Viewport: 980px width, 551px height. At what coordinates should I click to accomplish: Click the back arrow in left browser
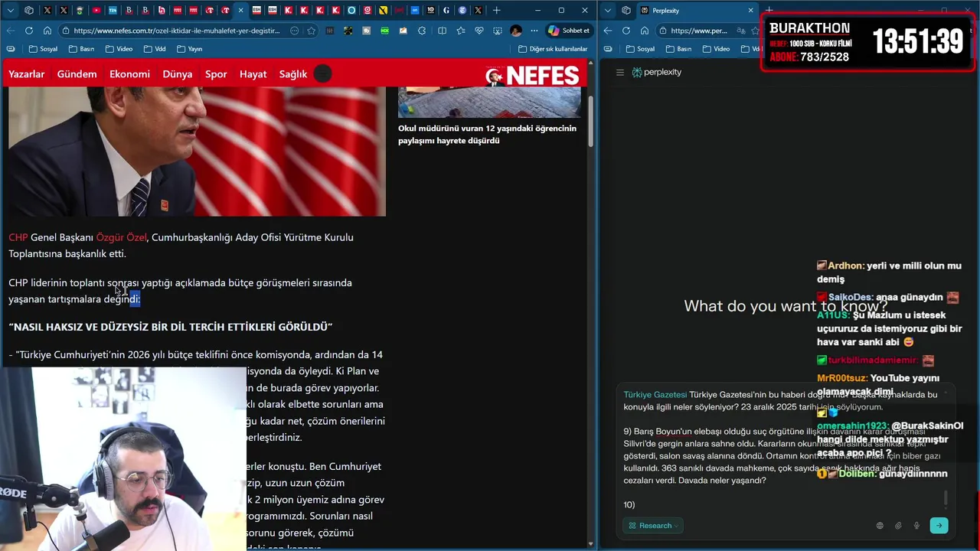(x=11, y=31)
